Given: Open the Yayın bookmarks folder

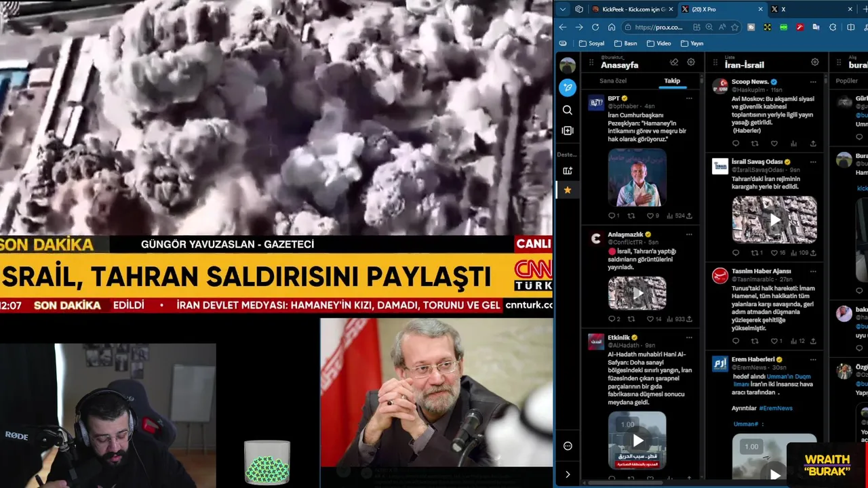Looking at the screenshot, I should 692,43.
